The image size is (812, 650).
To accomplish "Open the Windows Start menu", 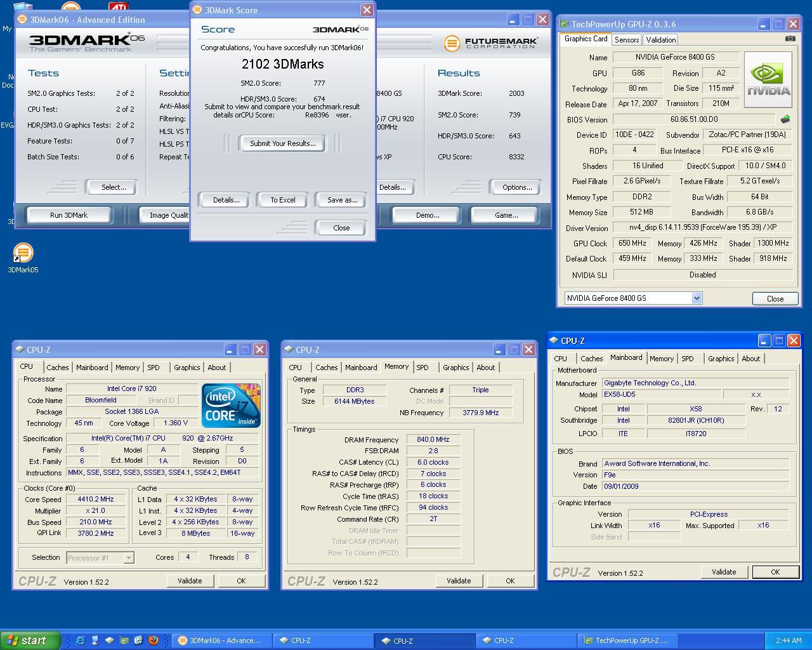I will (x=30, y=640).
